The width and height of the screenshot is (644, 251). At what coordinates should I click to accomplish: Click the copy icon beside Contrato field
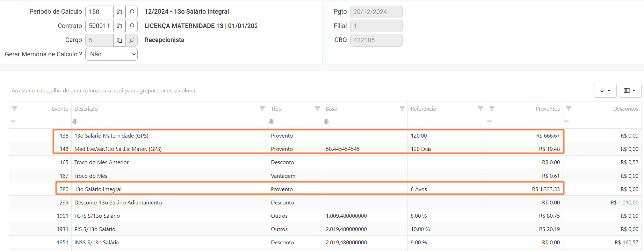(119, 26)
